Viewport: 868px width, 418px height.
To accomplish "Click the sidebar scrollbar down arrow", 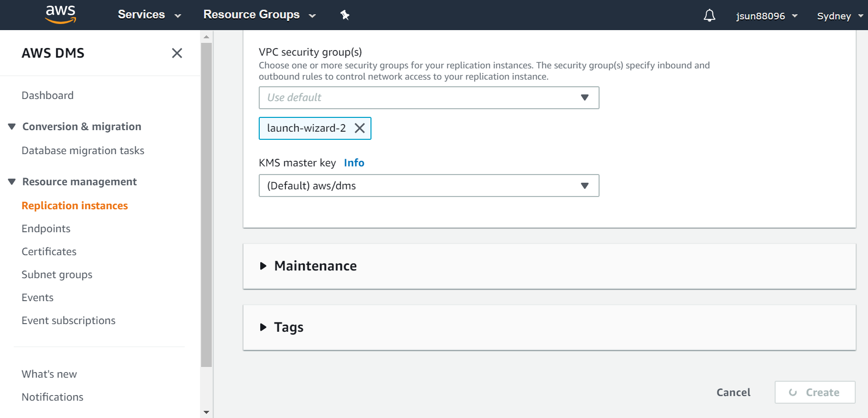I will coord(206,412).
